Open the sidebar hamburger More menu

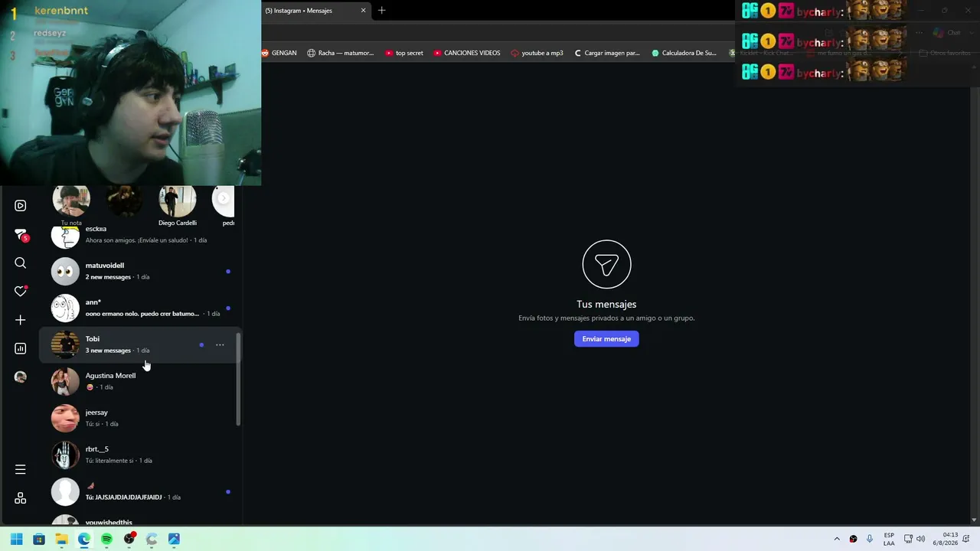pyautogui.click(x=21, y=469)
